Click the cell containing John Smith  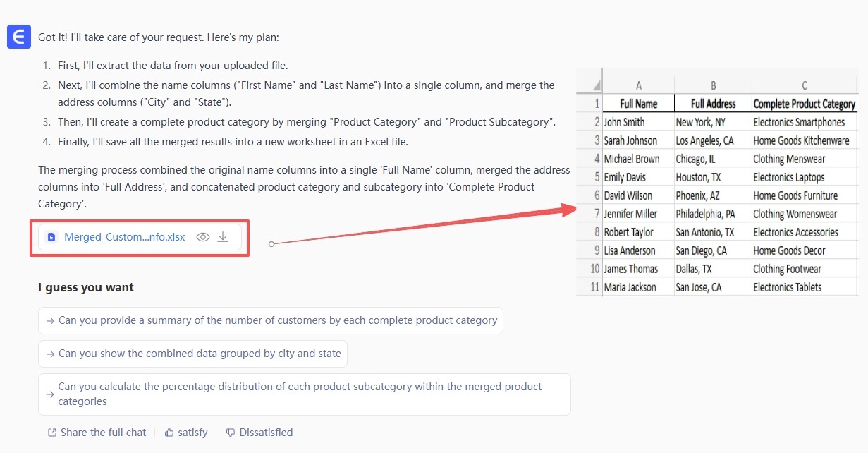coord(625,122)
